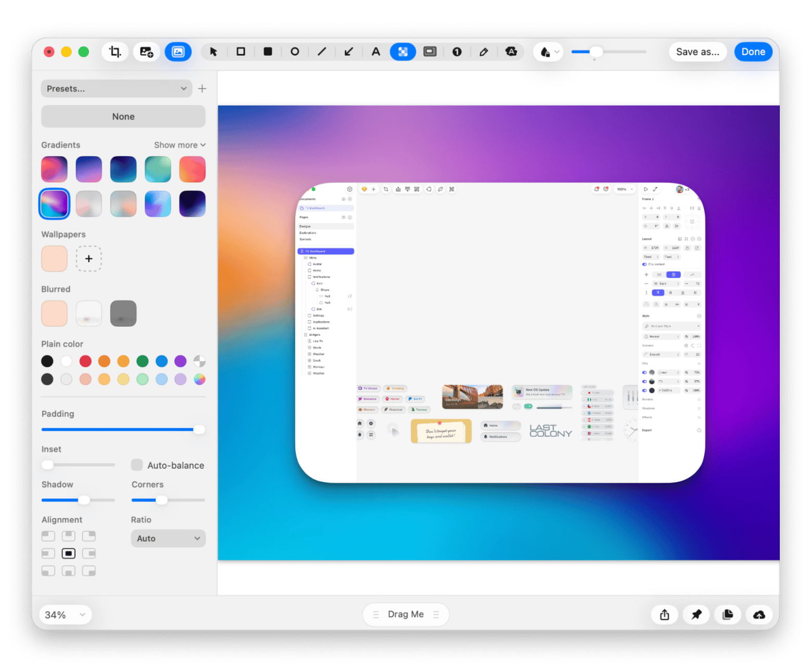Click the Save as... button
The height and width of the screenshot is (672, 811).
coord(698,52)
